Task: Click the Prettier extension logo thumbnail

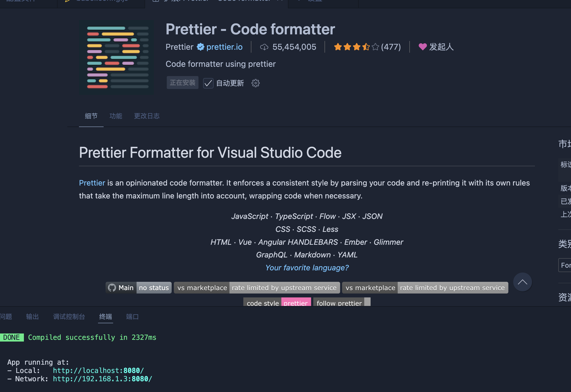Action: click(x=117, y=57)
